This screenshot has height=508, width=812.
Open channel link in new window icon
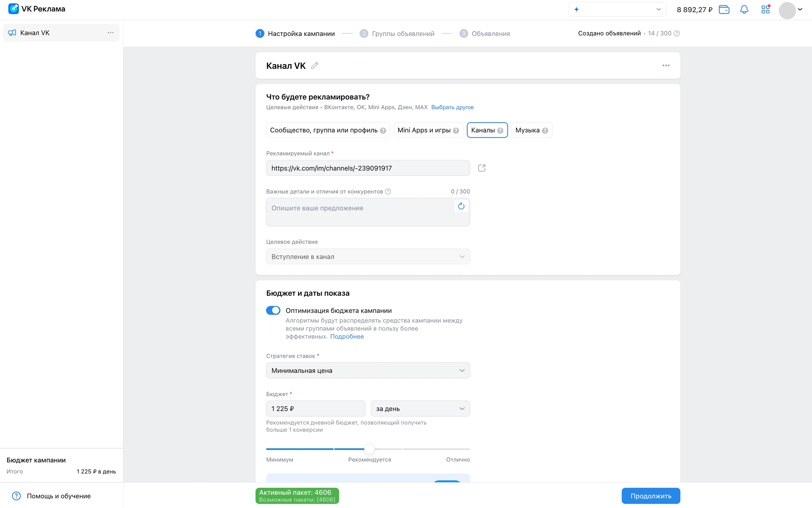coord(482,168)
